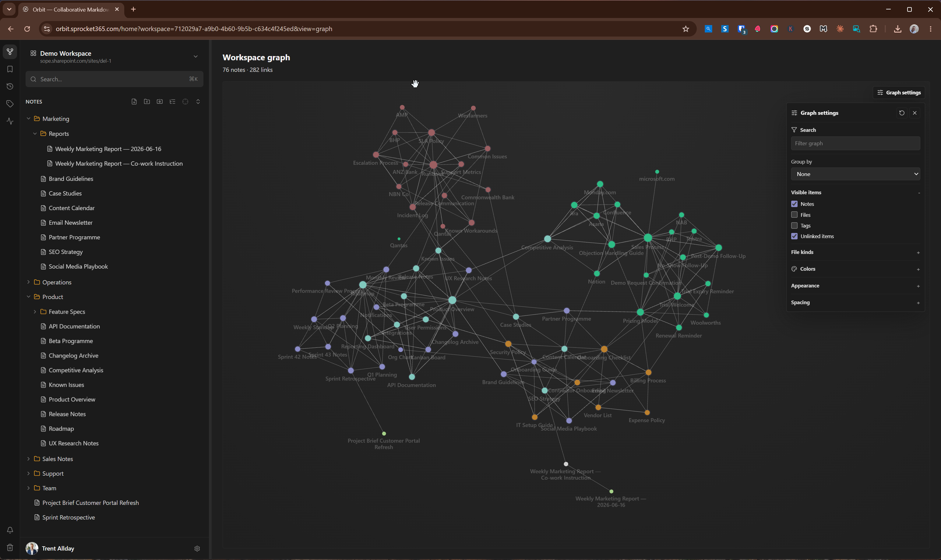Viewport: 941px width, 560px height.
Task: Expand the Operations folder
Action: point(28,282)
